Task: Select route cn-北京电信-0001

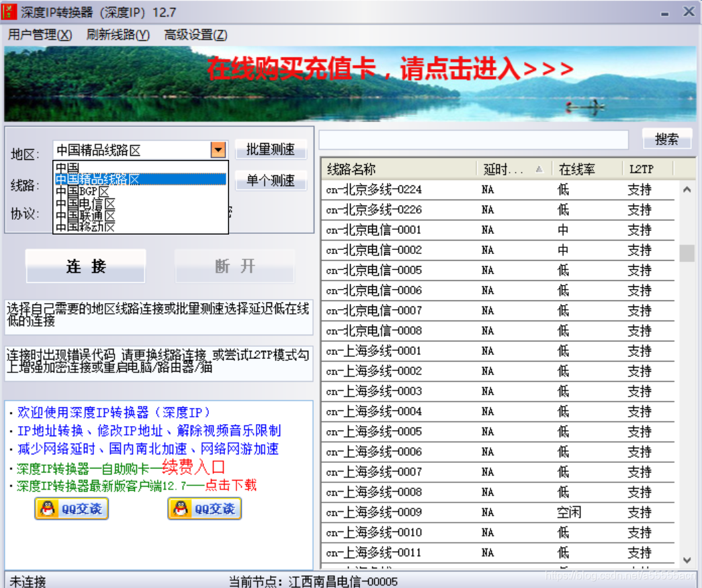Action: click(498, 230)
